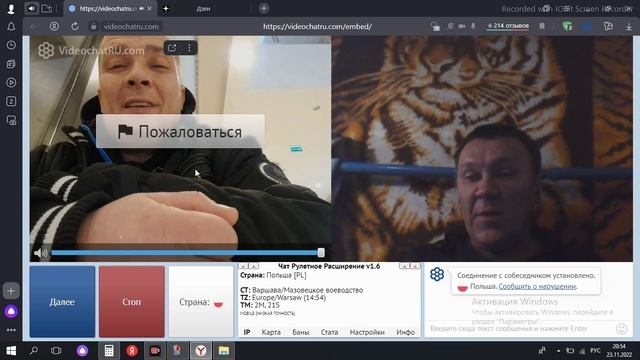640x360 pixels.
Task: Open the red Я Yandex app on taskbar
Action: (x=132, y=351)
